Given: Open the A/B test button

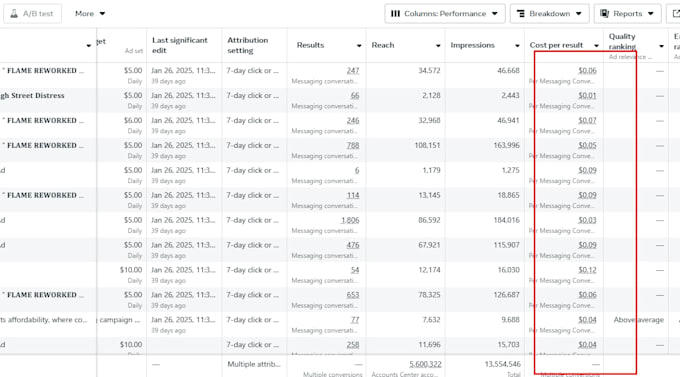Looking at the screenshot, I should (32, 13).
